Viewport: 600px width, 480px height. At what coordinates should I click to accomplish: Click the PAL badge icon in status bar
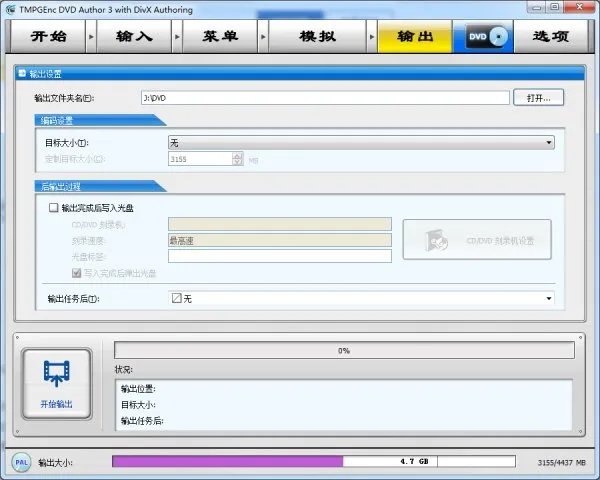(20, 462)
